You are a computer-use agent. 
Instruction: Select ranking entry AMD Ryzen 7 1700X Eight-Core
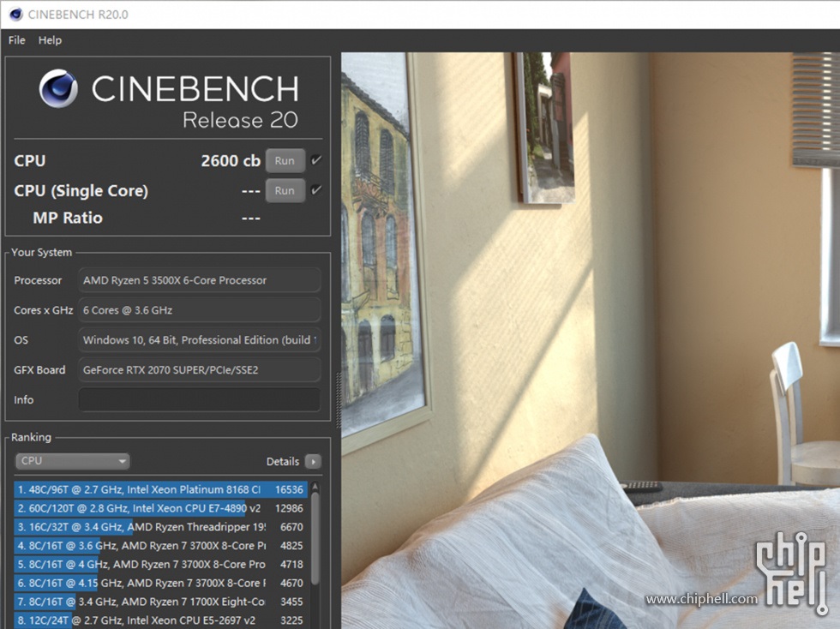[x=161, y=602]
